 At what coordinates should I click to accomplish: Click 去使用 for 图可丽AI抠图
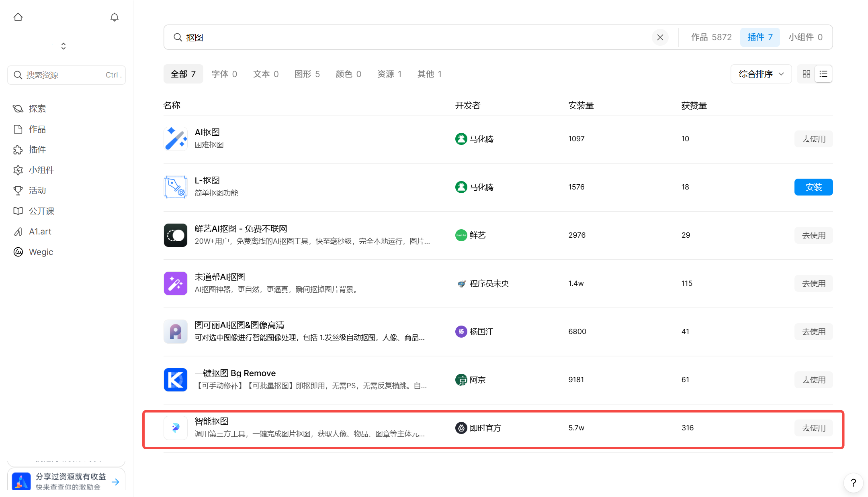point(814,332)
